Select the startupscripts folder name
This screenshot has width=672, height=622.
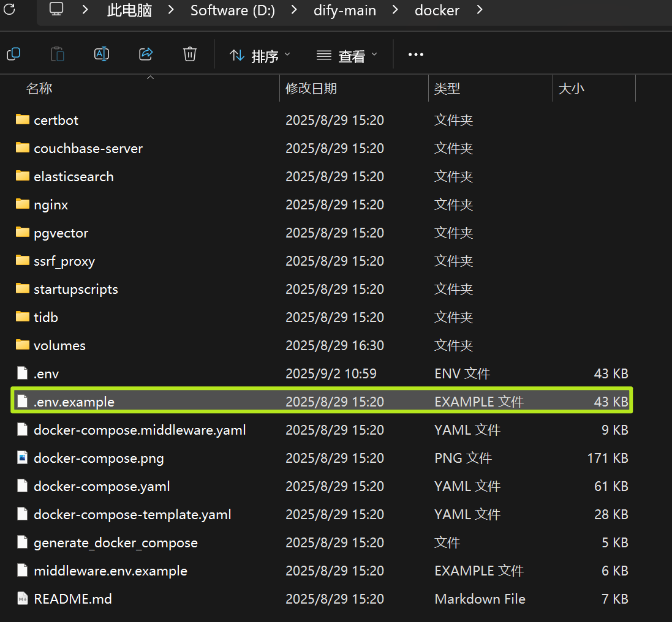pyautogui.click(x=76, y=290)
